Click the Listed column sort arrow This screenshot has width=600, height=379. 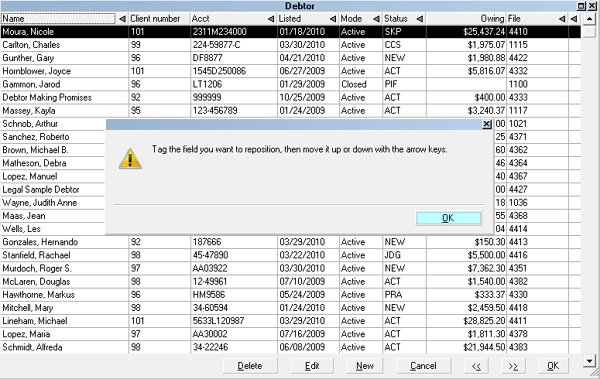tap(333, 19)
